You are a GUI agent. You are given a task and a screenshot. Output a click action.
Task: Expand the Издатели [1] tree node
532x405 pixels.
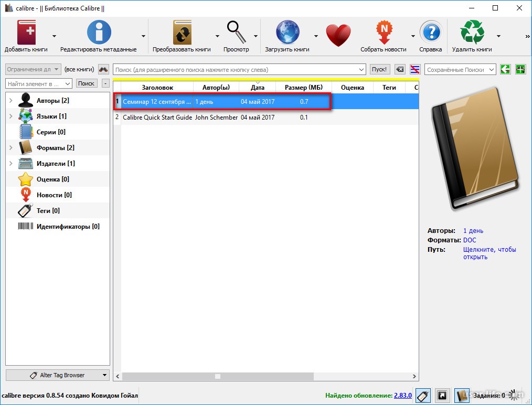pyautogui.click(x=11, y=163)
